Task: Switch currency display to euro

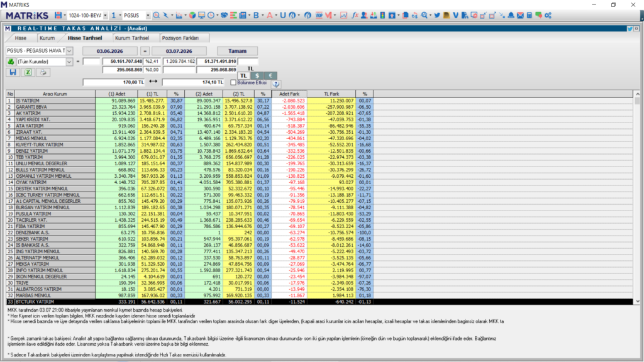Action: pyautogui.click(x=270, y=75)
